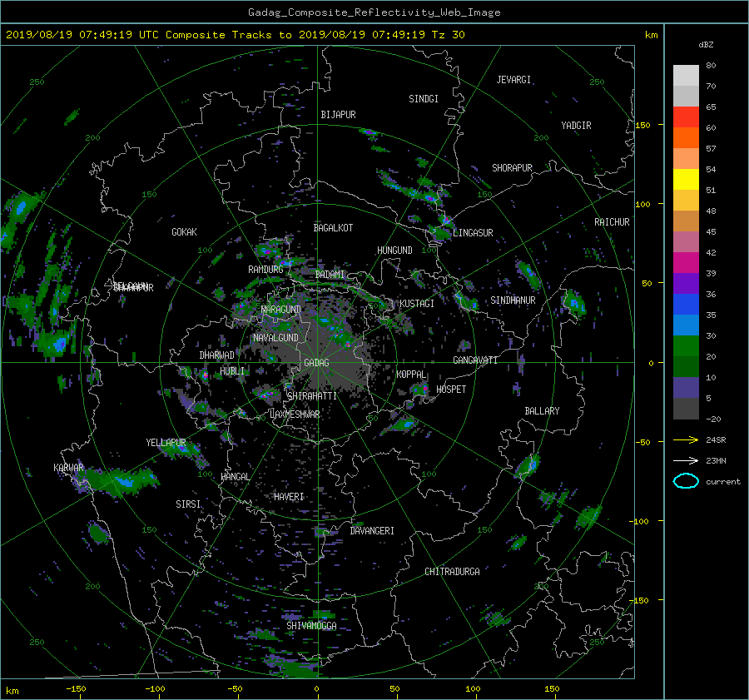Click the KARWAR coastal label
The height and width of the screenshot is (700, 749).
(x=68, y=468)
